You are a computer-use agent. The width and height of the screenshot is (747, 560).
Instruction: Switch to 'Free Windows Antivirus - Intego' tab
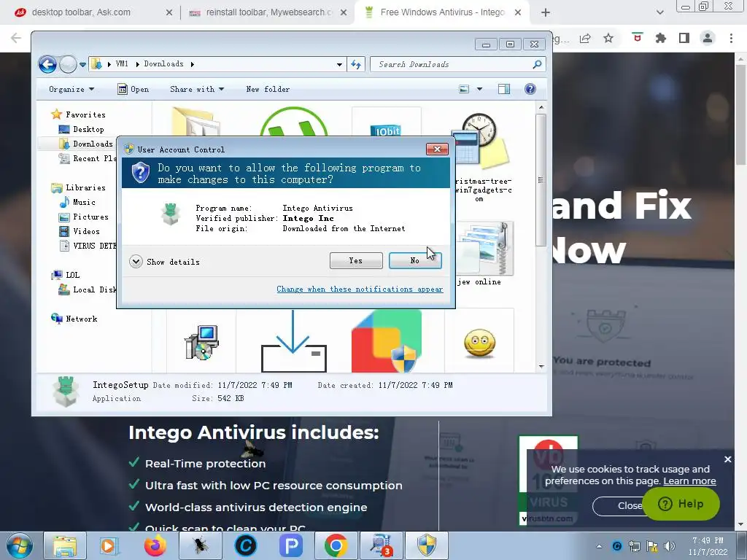(x=442, y=12)
